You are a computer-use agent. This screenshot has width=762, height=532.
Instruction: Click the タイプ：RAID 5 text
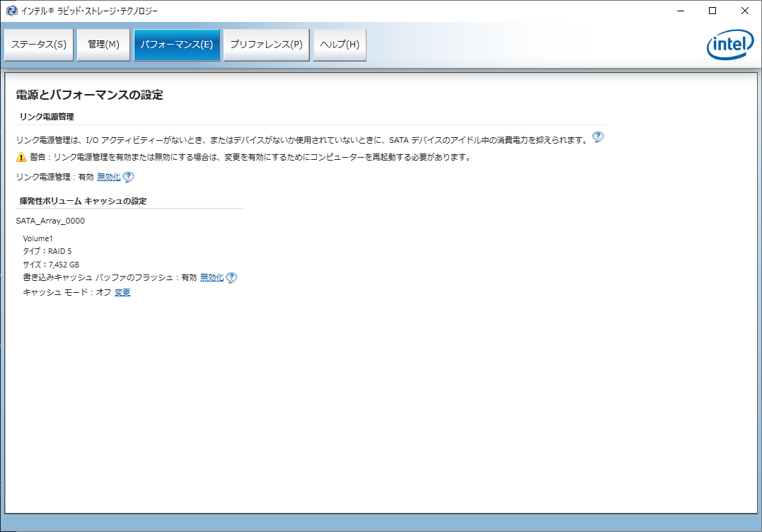47,251
